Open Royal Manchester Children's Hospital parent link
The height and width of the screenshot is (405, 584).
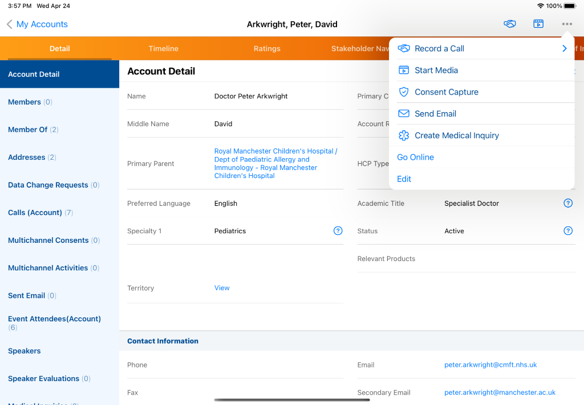pyautogui.click(x=276, y=163)
